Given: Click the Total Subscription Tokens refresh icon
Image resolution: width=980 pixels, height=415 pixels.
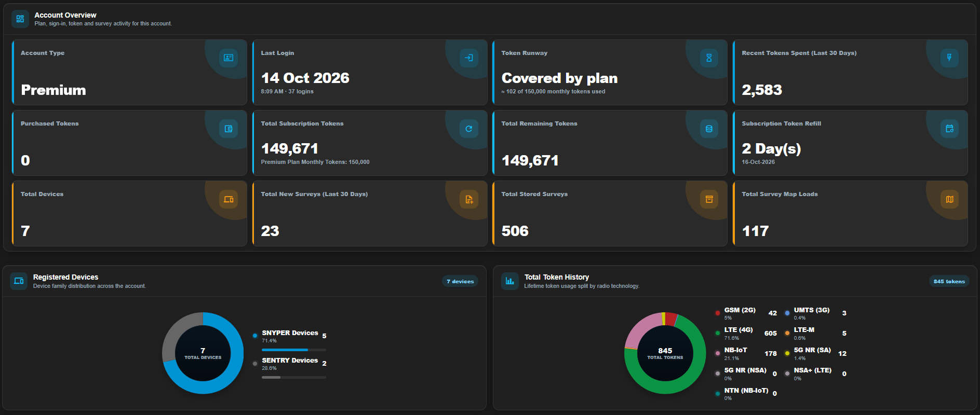Looking at the screenshot, I should coord(469,129).
